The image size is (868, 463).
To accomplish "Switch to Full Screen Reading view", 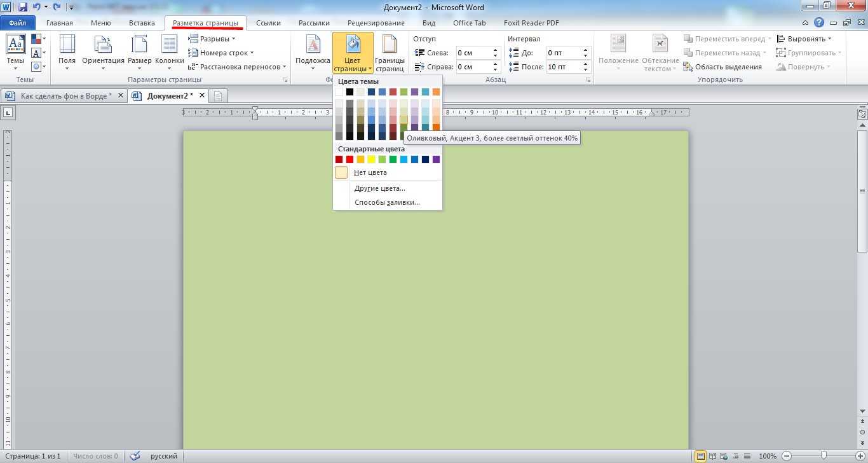I will click(712, 456).
